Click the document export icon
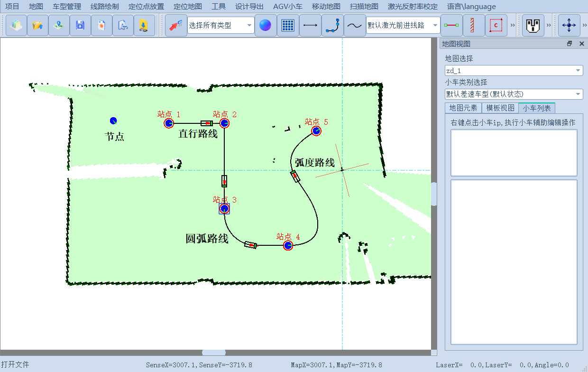 123,26
